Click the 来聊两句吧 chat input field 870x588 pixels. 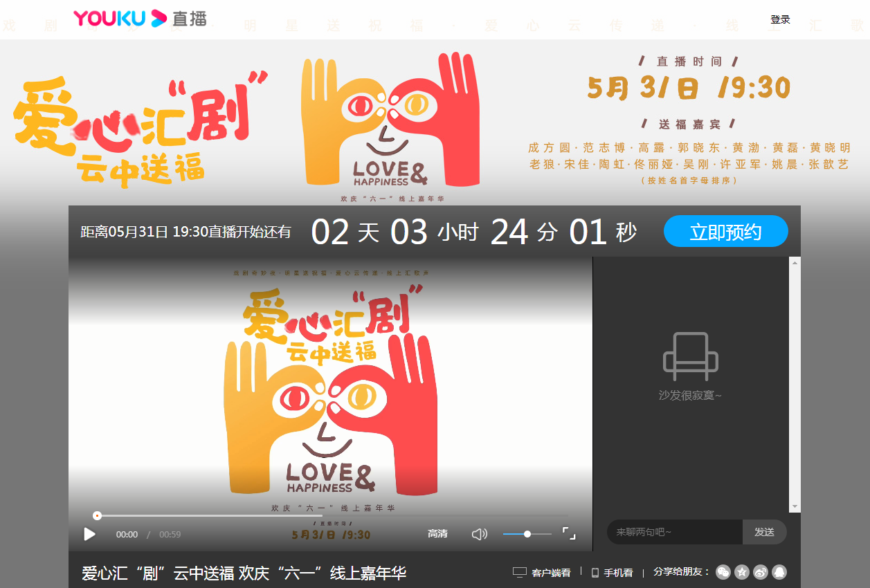click(x=675, y=532)
